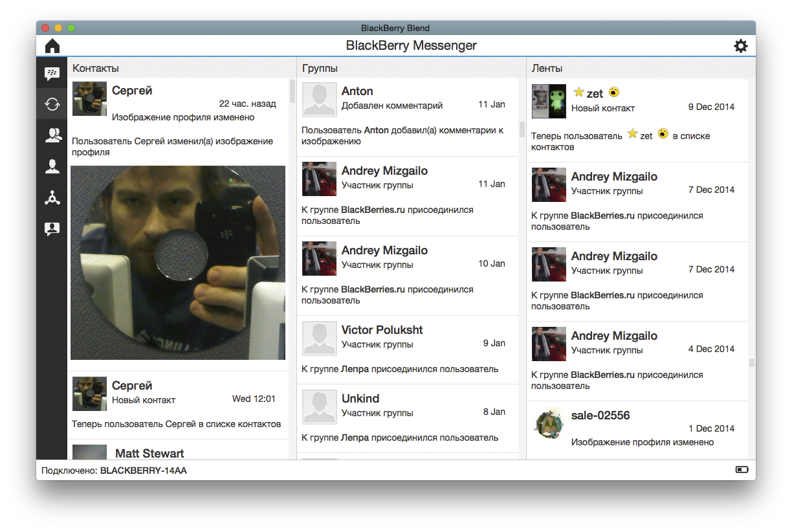Click the Ленты column scrollbar thumb
The image size is (792, 532).
click(752, 362)
